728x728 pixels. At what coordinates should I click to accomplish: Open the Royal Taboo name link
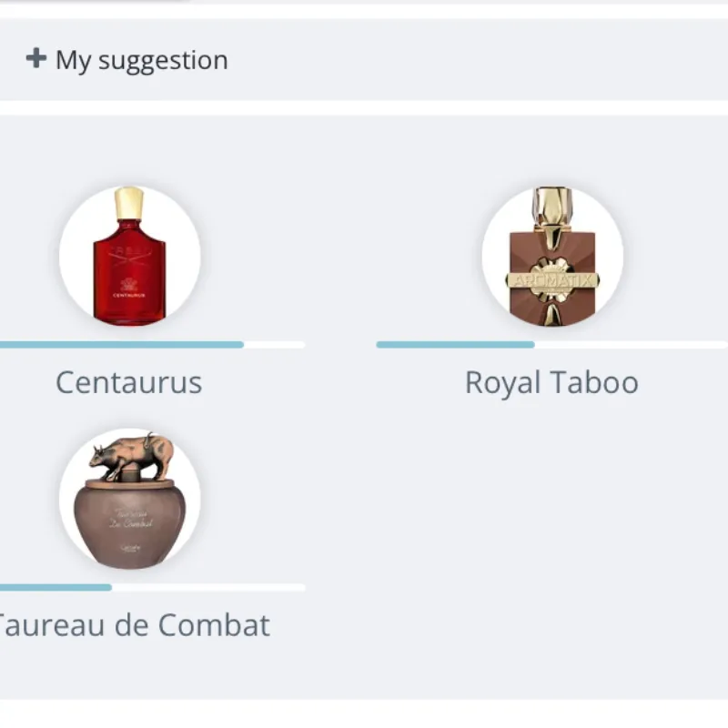click(x=551, y=382)
